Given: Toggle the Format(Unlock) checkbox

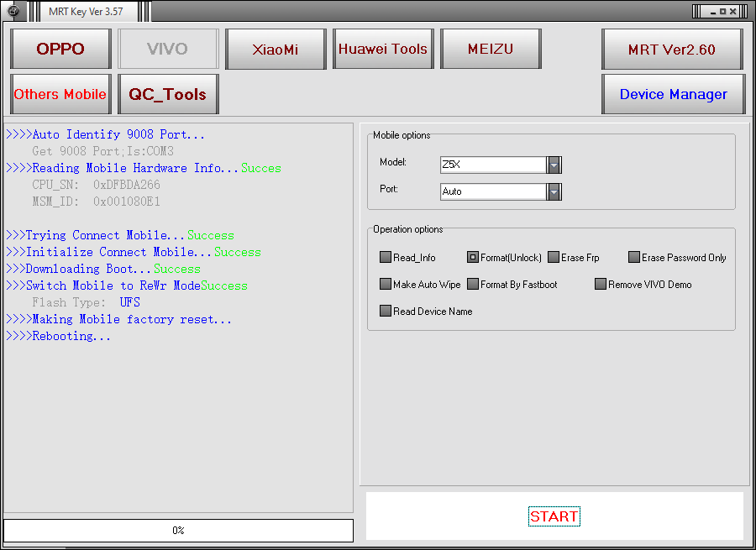Looking at the screenshot, I should 472,257.
